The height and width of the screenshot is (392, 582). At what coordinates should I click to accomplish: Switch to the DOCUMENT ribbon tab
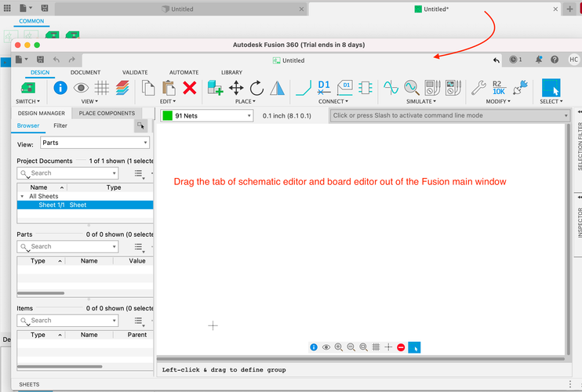(x=85, y=72)
